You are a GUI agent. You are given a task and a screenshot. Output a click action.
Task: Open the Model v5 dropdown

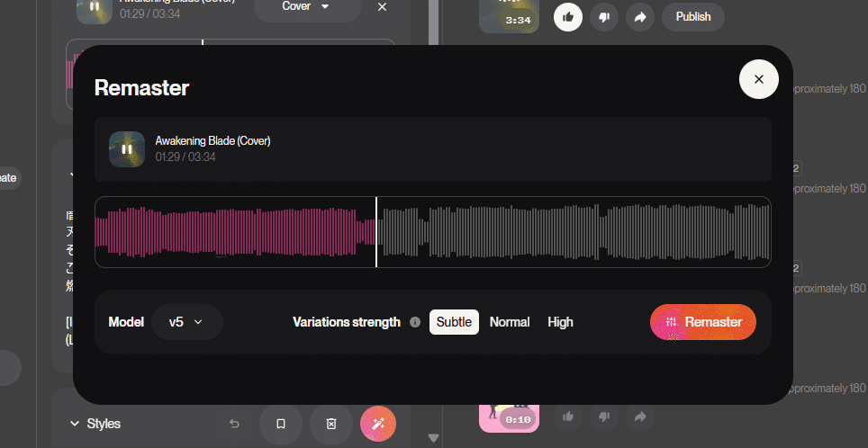click(x=187, y=322)
